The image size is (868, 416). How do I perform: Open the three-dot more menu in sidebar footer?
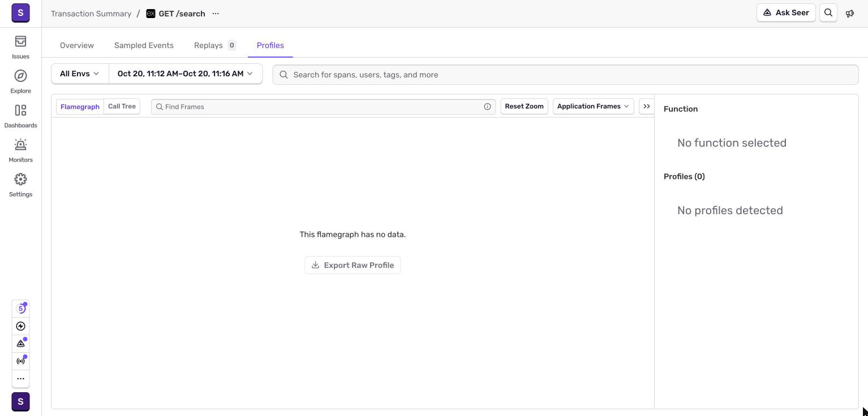(x=21, y=379)
